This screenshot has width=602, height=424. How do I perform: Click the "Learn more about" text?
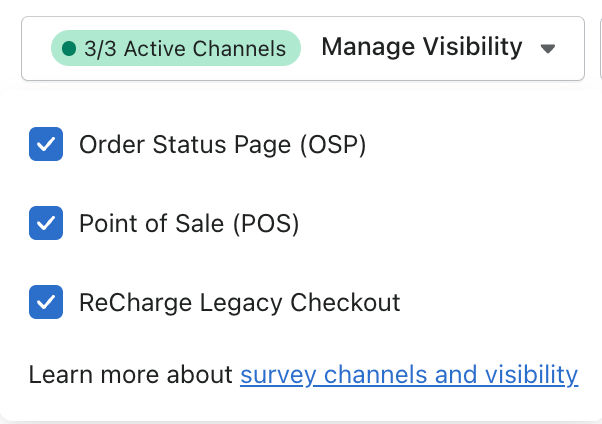click(x=131, y=375)
